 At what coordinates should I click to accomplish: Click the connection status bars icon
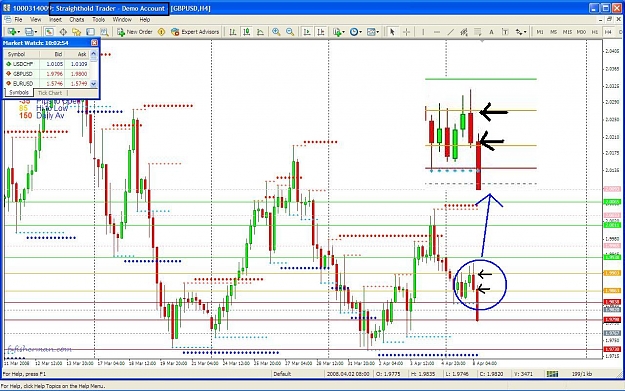click(x=552, y=374)
